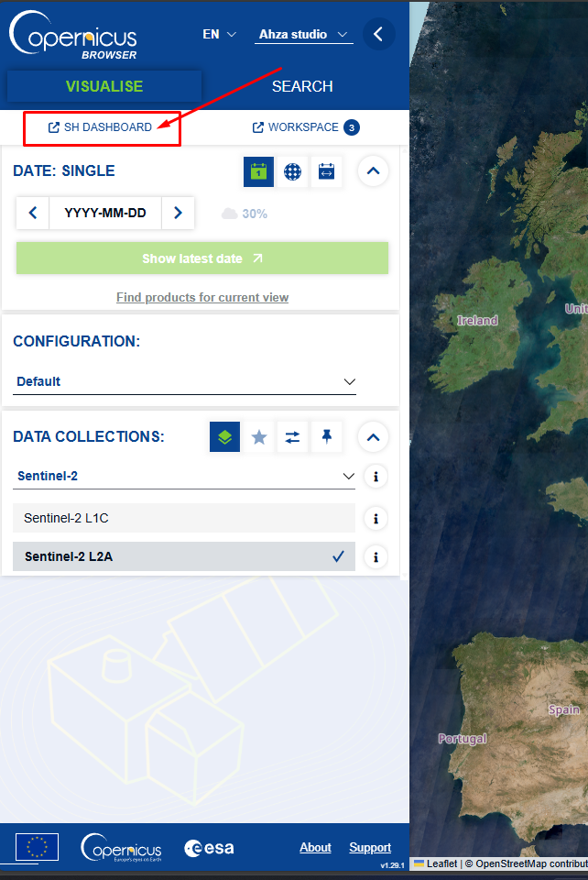Click the Leaflet attribution link
Screen dimensions: 588x880
click(436, 863)
